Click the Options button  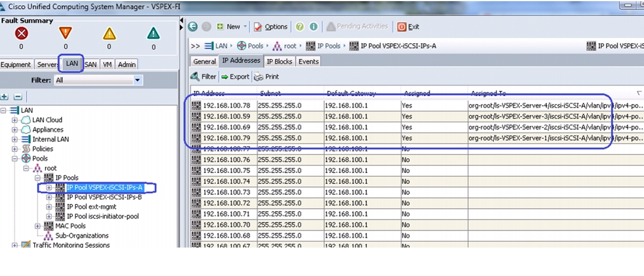tap(271, 27)
